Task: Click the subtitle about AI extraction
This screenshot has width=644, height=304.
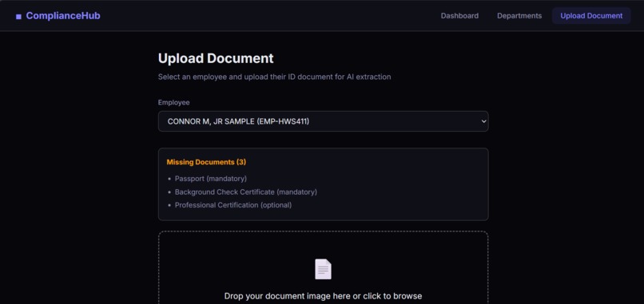Action: coord(274,77)
